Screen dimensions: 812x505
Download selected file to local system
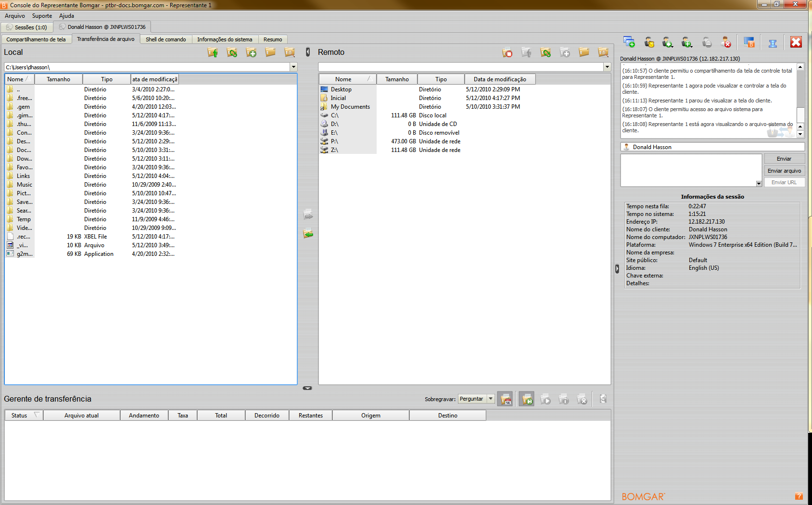[308, 233]
